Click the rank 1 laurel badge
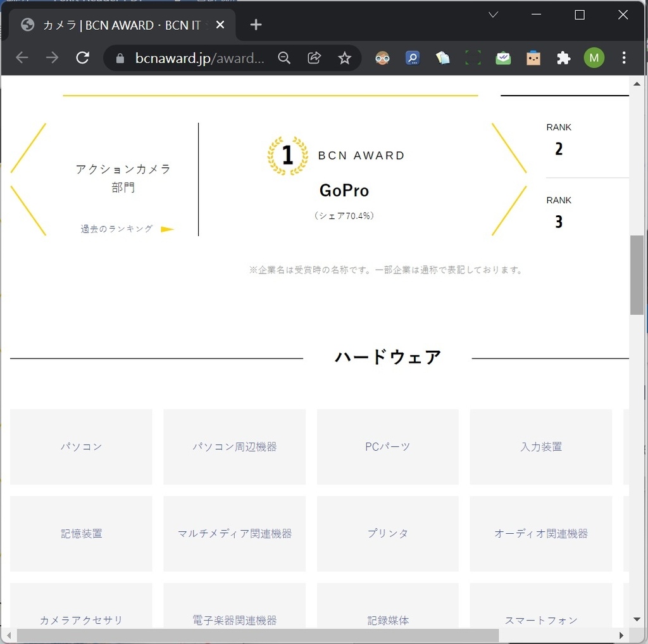Image resolution: width=648 pixels, height=644 pixels. pos(288,156)
